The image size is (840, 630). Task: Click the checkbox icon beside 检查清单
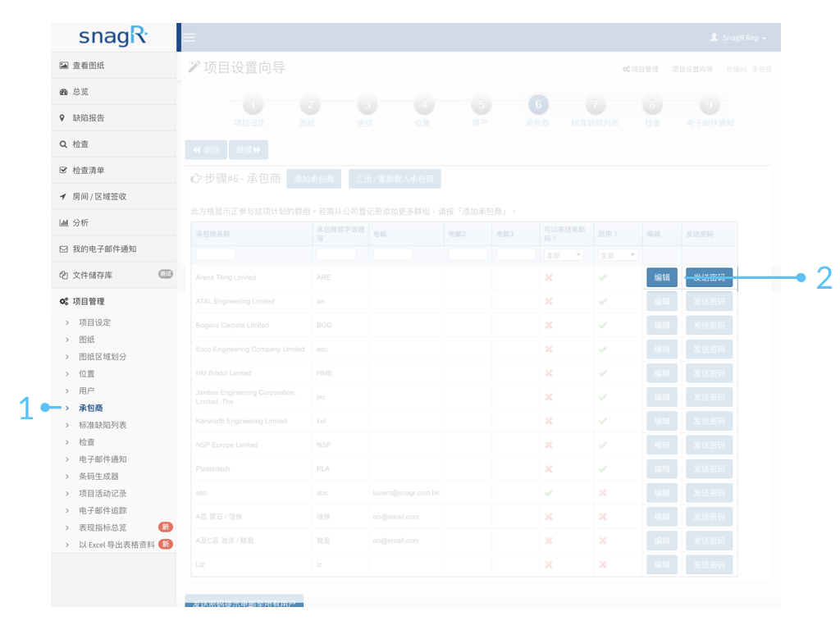click(63, 171)
